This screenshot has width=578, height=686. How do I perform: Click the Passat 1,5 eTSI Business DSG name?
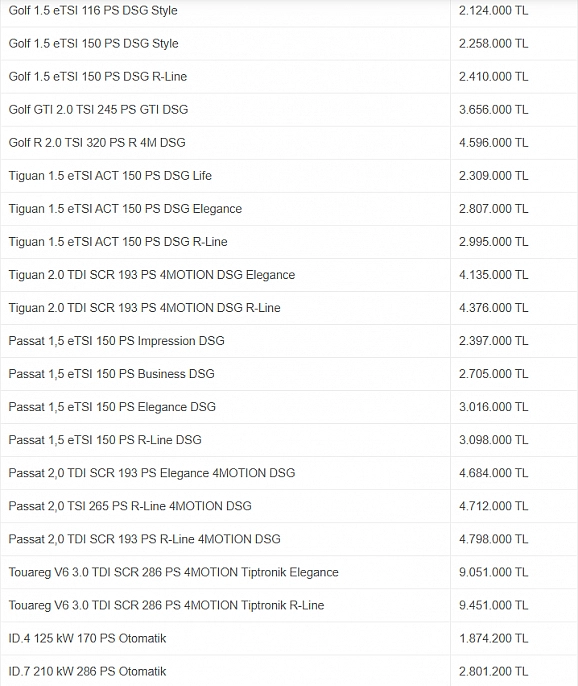(x=112, y=374)
